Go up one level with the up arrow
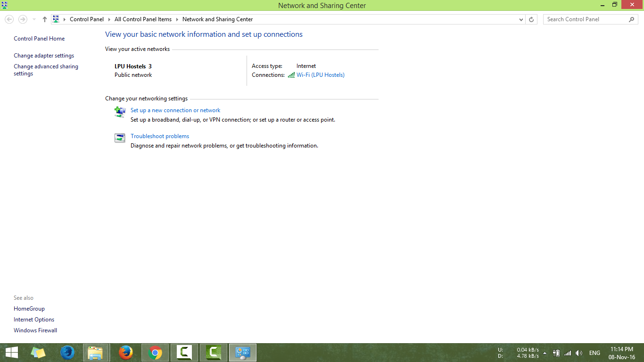 click(x=45, y=19)
